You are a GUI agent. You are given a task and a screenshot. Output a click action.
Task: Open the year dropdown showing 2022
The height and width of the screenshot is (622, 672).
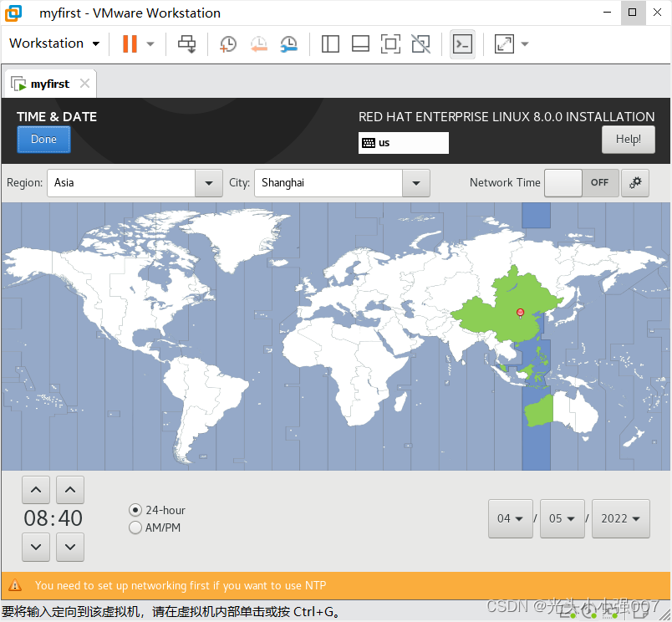(x=620, y=518)
